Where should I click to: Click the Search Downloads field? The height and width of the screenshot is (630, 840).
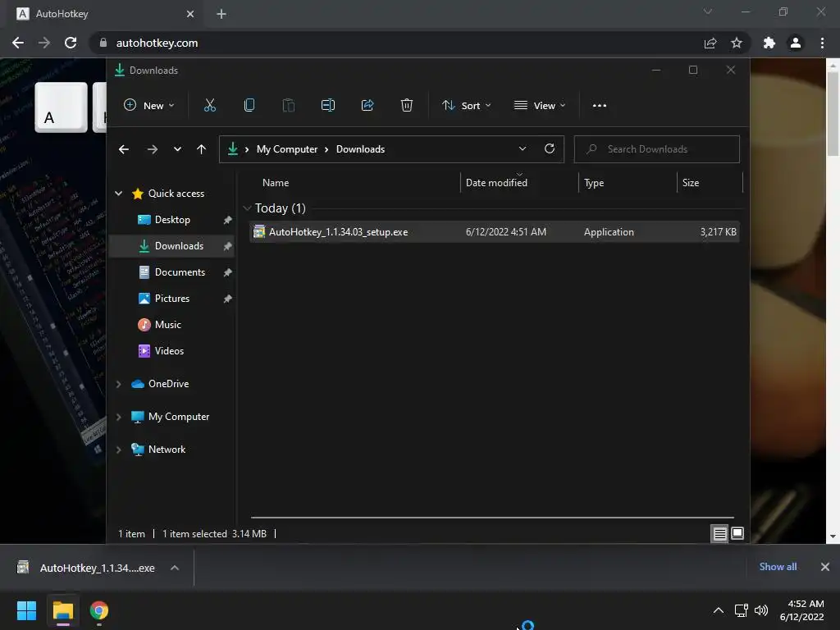[x=657, y=149]
